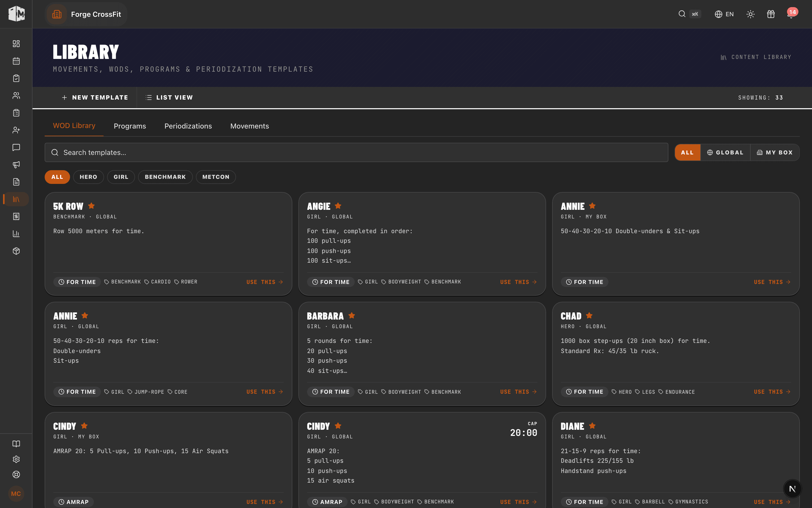812x508 pixels.
Task: Select the GLOBAL scope filter
Action: coord(725,153)
